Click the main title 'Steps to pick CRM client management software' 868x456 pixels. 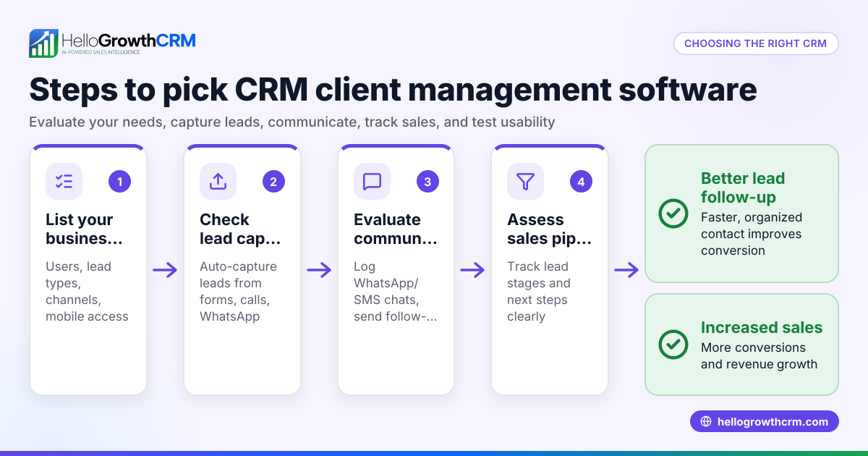point(393,91)
